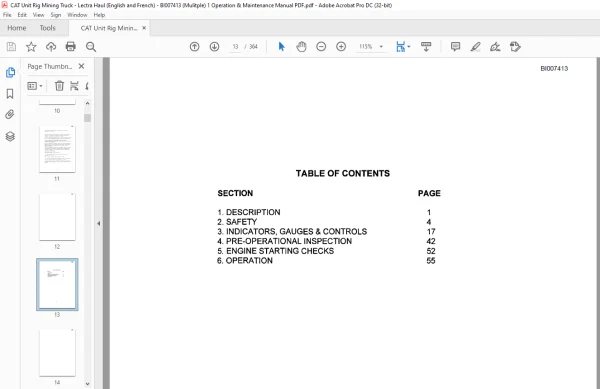This screenshot has height=389, width=600.
Task: Open the Attachments paperclip icon
Action: click(x=10, y=114)
